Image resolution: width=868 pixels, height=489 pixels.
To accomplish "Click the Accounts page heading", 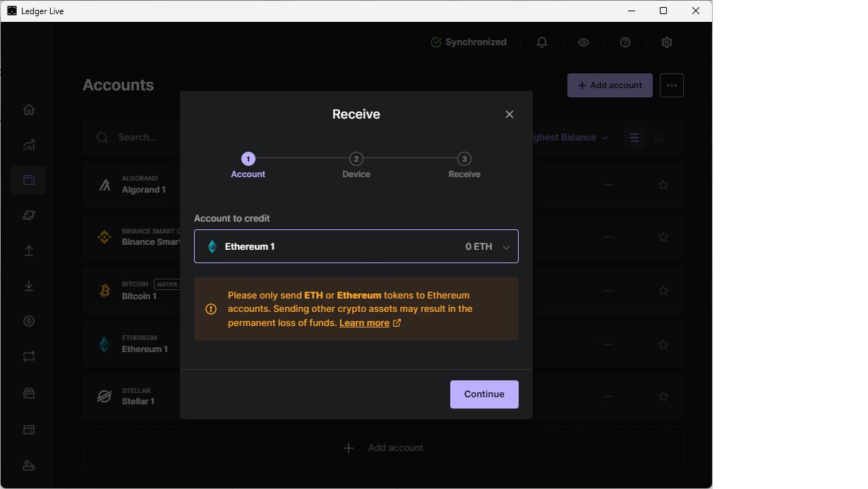I will pyautogui.click(x=118, y=85).
